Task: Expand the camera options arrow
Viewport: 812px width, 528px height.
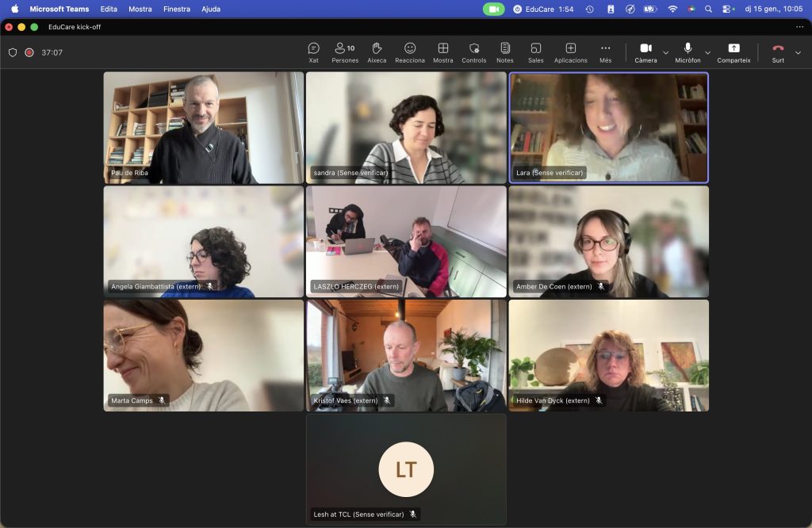Action: pos(666,52)
